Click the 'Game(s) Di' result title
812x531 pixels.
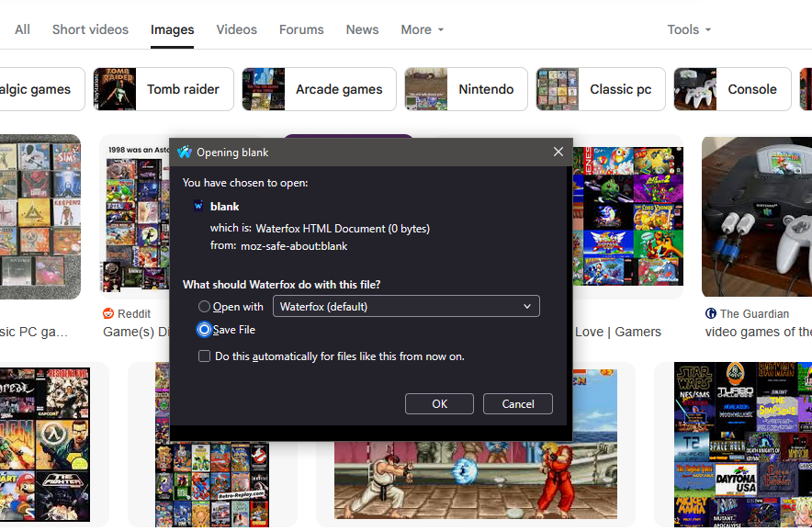(136, 332)
